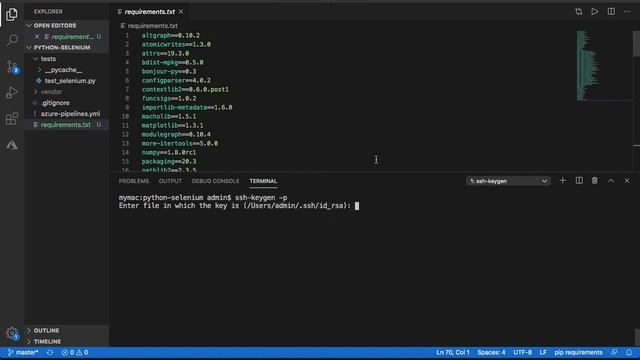
Task: Click the editor minimap
Action: pos(603,65)
